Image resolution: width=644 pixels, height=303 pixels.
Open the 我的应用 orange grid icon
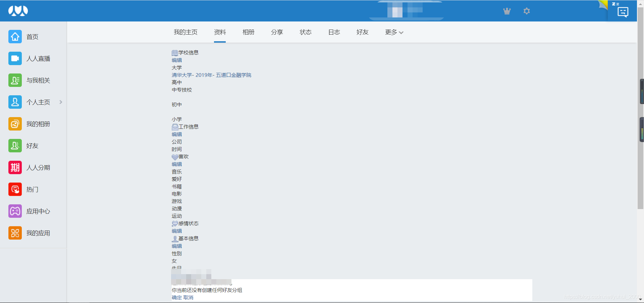[15, 233]
